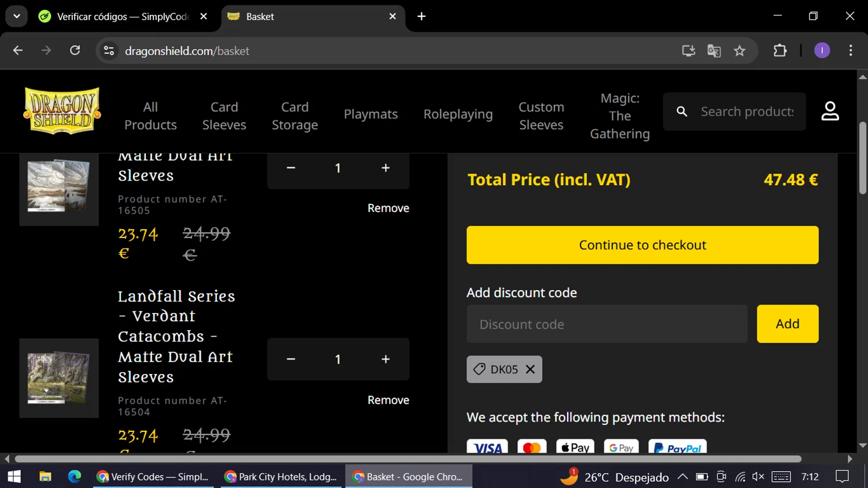This screenshot has height=488, width=868.
Task: Click Continue to checkout button
Action: 642,245
